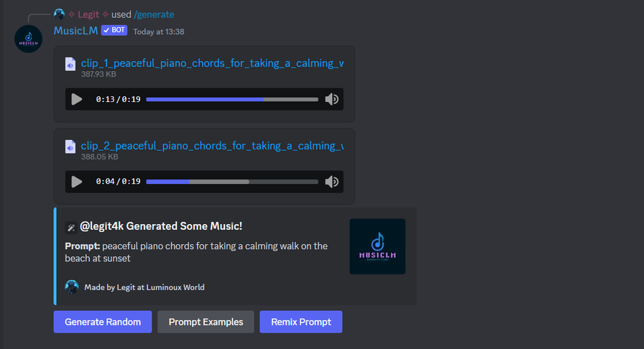644x349 pixels.
Task: Download the clip_1_peaceful_piano_chords file link
Action: pyautogui.click(x=212, y=63)
